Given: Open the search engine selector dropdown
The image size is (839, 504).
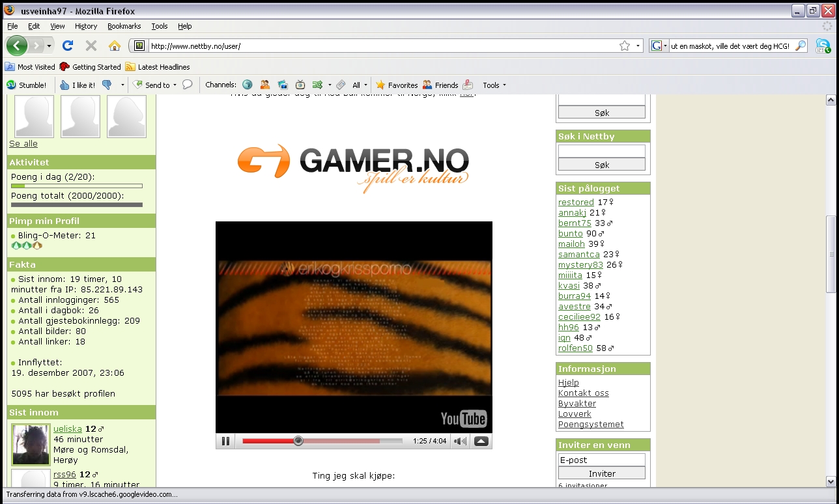Looking at the screenshot, I should [x=660, y=46].
